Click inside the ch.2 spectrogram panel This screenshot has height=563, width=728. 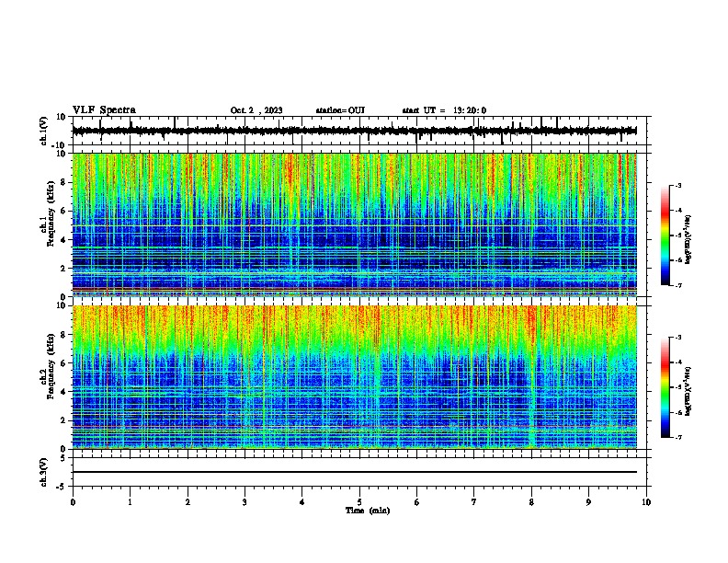(x=355, y=377)
